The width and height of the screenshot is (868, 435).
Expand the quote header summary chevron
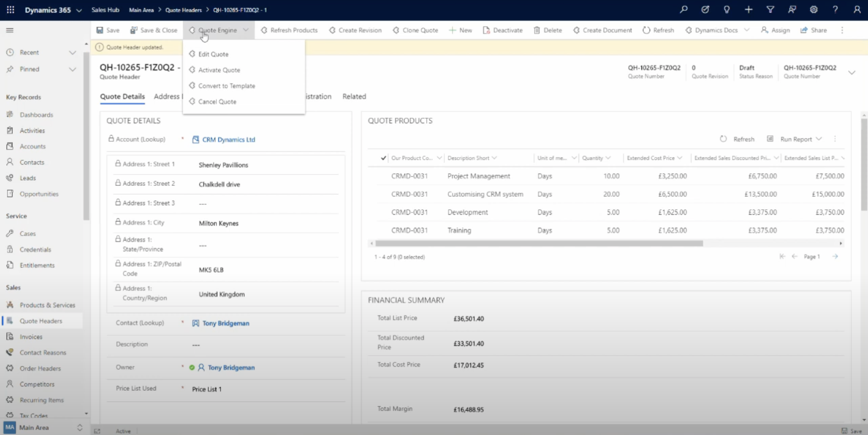852,72
